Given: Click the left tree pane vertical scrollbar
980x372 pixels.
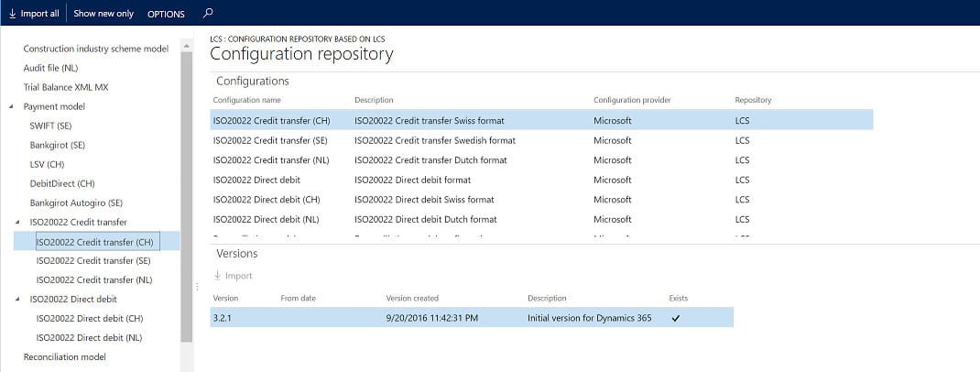Looking at the screenshot, I should point(187,183).
